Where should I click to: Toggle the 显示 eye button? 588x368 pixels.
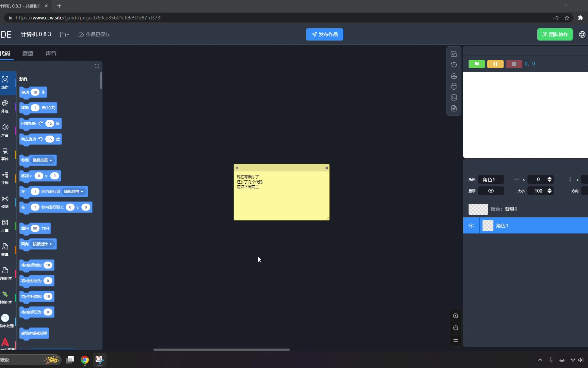coord(491,191)
